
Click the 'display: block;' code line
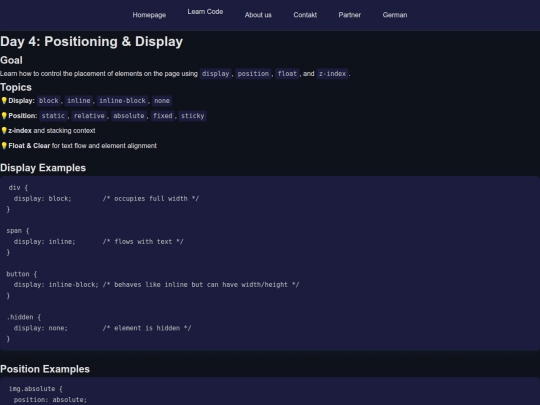(x=42, y=199)
